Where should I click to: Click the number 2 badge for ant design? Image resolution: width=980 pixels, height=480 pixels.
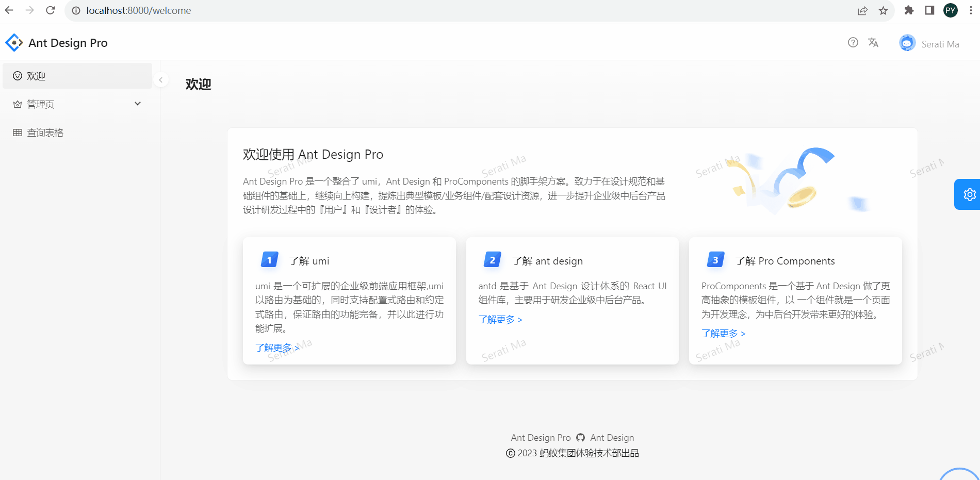[x=493, y=260]
